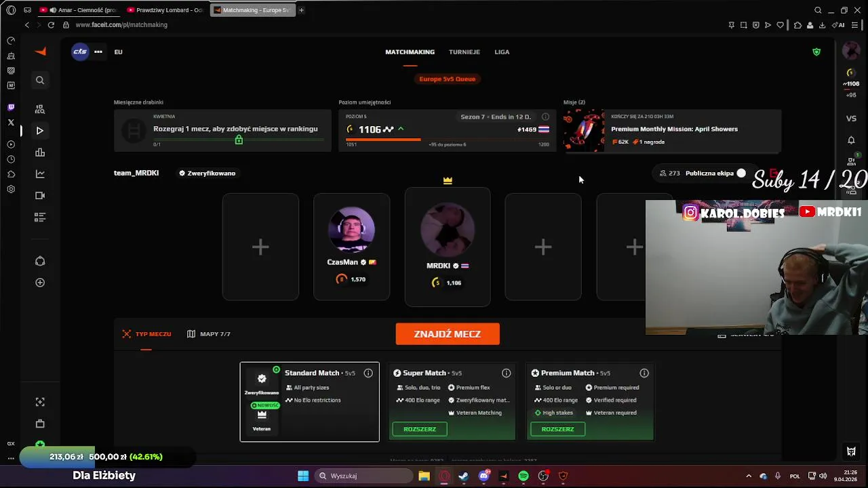Image resolution: width=868 pixels, height=488 pixels.
Task: Show Super Match info icon
Action: (x=506, y=373)
